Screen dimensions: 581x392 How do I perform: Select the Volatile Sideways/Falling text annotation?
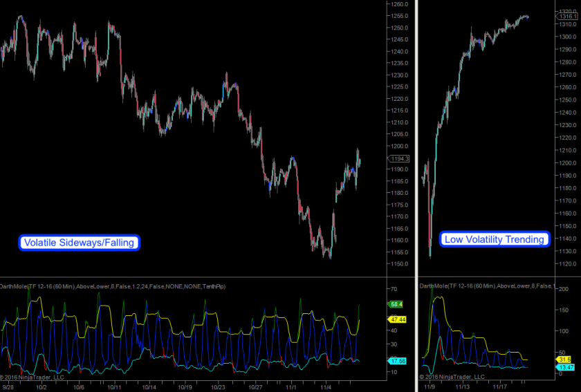pyautogui.click(x=80, y=243)
